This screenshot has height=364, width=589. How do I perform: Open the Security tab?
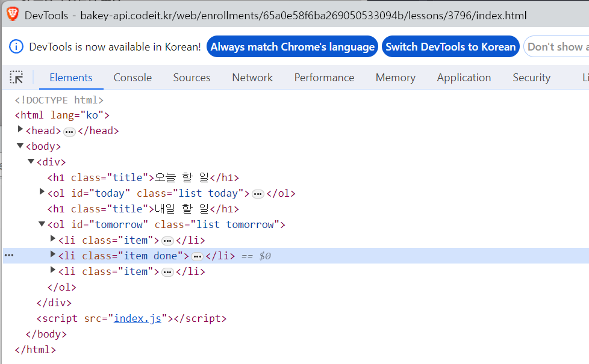[x=532, y=77]
